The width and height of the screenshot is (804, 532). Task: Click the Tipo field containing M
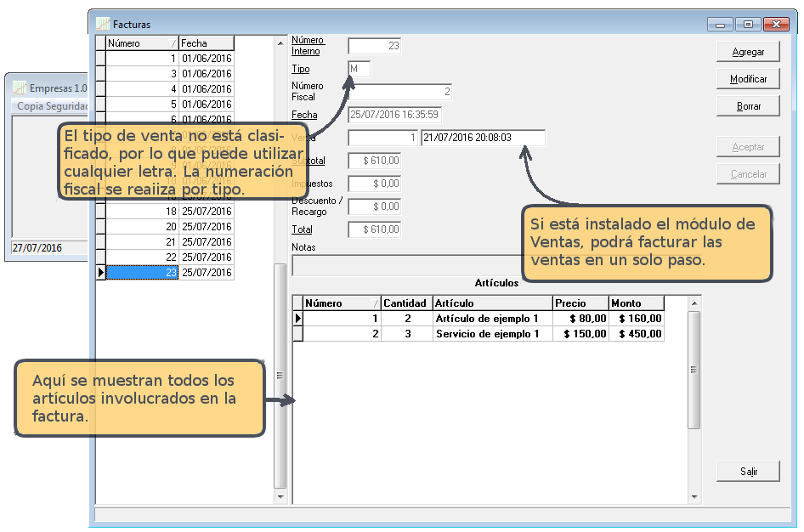359,69
